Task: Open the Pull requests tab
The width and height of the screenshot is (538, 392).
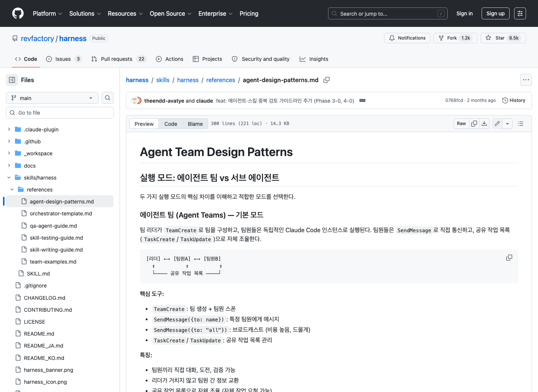Action: (x=119, y=59)
